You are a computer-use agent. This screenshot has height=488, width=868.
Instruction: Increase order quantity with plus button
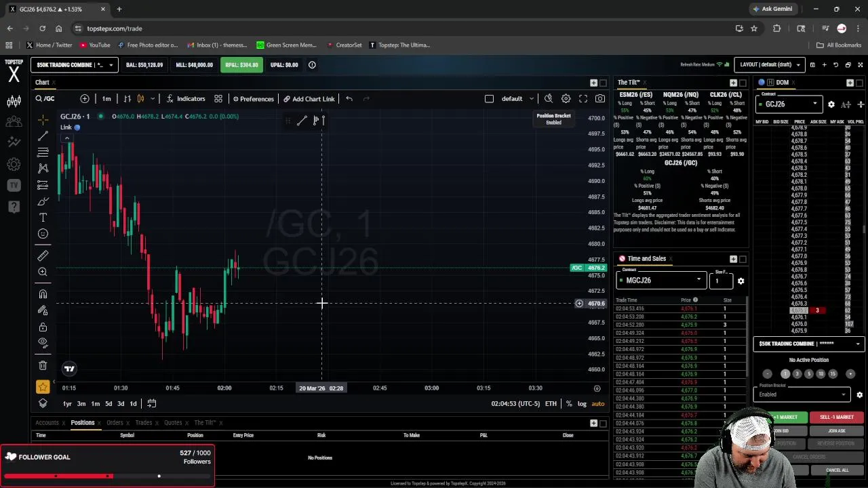tap(850, 374)
